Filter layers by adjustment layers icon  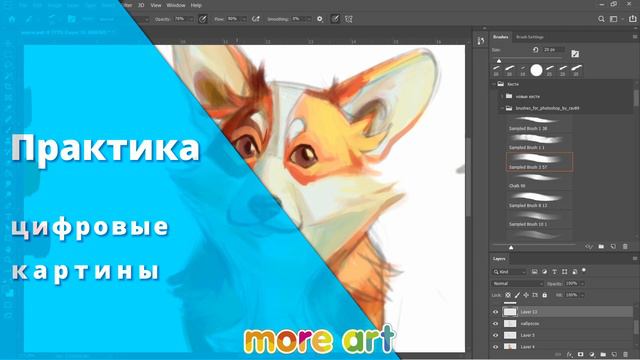(x=544, y=272)
